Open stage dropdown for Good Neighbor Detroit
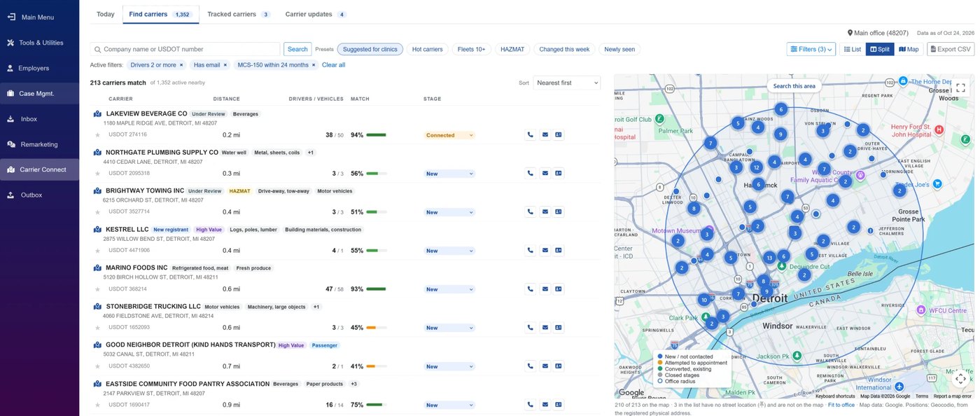This screenshot has width=980, height=416. [449, 366]
